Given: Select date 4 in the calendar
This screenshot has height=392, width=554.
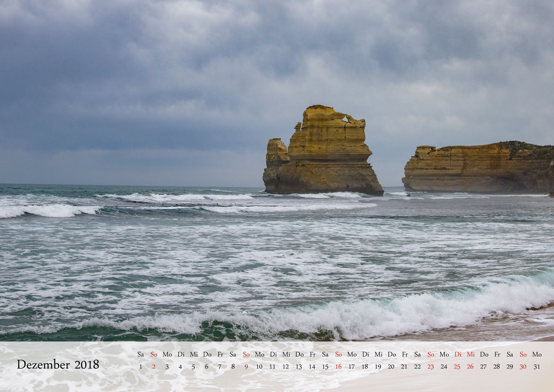Looking at the screenshot, I should point(180,367).
